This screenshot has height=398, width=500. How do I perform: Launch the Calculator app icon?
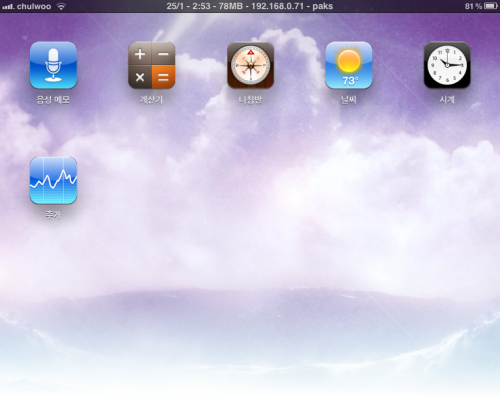point(152,65)
